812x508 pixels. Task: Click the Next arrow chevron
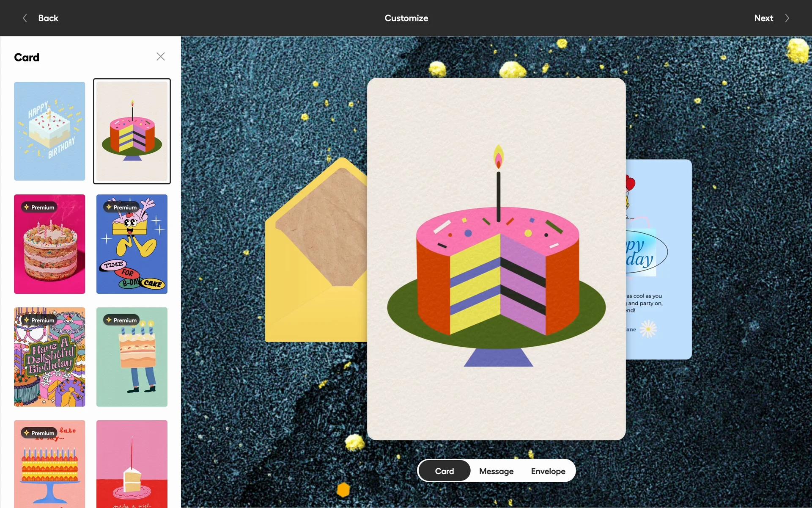point(787,18)
